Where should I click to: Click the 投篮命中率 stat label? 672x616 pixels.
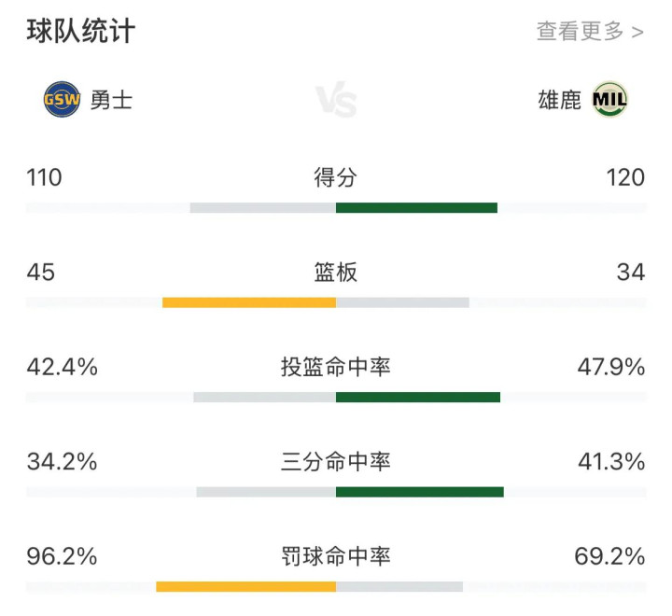[336, 367]
